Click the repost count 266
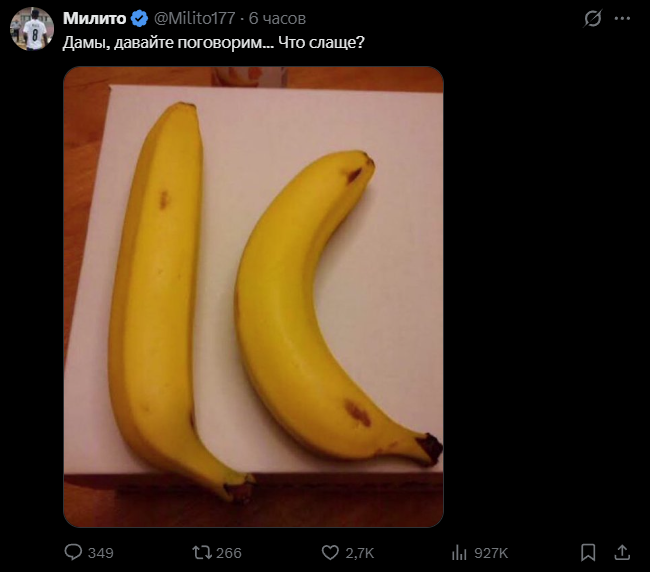 (229, 553)
